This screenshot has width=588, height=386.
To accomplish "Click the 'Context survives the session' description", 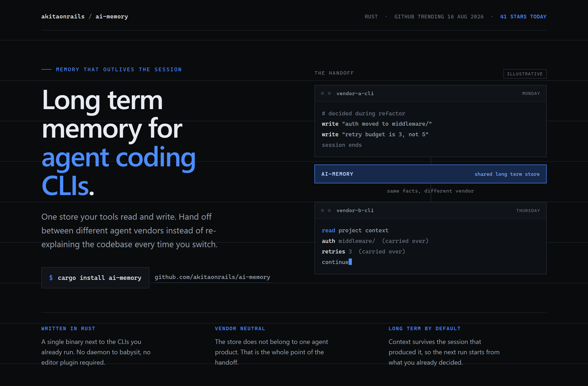I will pos(444,352).
